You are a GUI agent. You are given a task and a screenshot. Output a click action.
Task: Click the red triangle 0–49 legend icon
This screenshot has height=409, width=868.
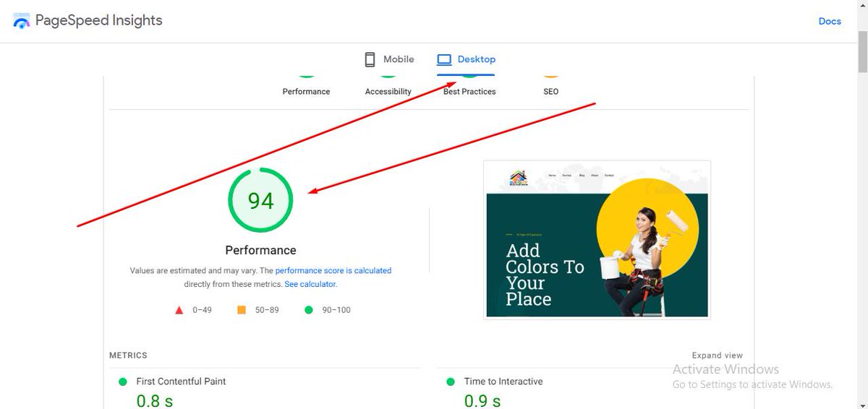tap(179, 310)
